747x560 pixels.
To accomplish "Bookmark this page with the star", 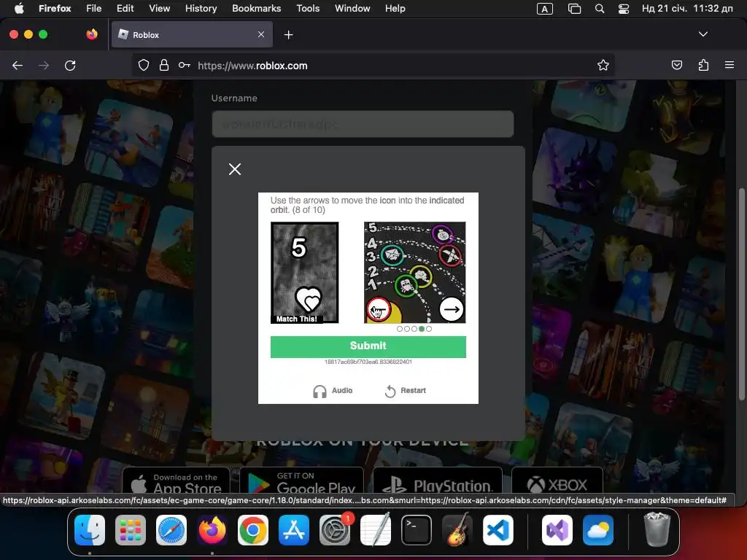I will (x=603, y=65).
